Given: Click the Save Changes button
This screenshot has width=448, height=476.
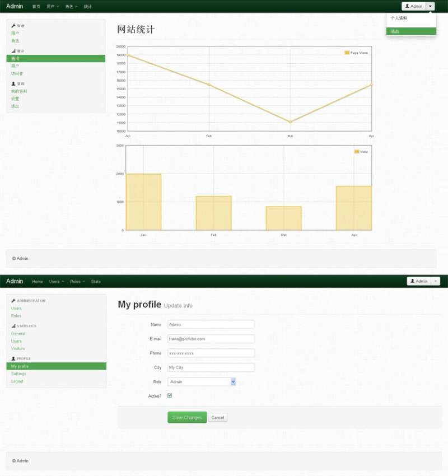Looking at the screenshot, I should click(187, 418).
